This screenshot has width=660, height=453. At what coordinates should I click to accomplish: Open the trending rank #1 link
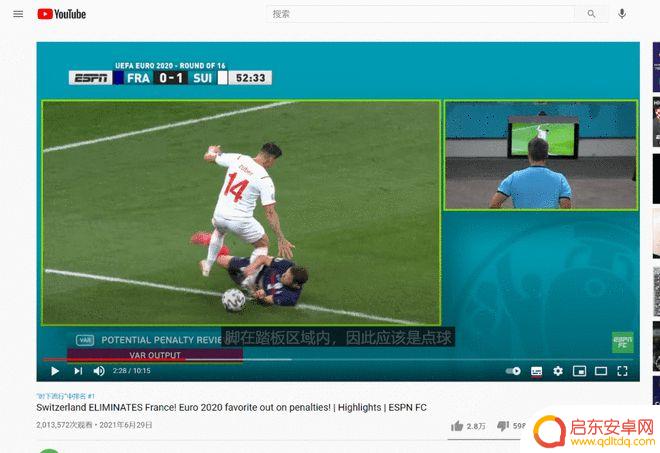66,396
